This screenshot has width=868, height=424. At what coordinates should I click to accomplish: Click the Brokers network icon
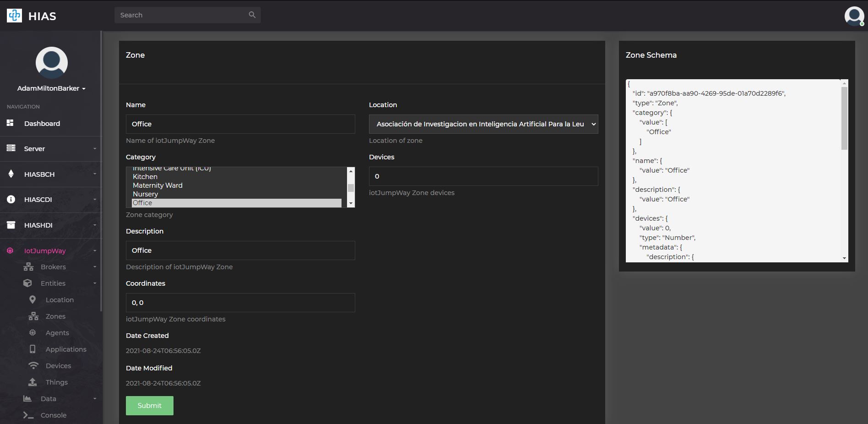(28, 267)
